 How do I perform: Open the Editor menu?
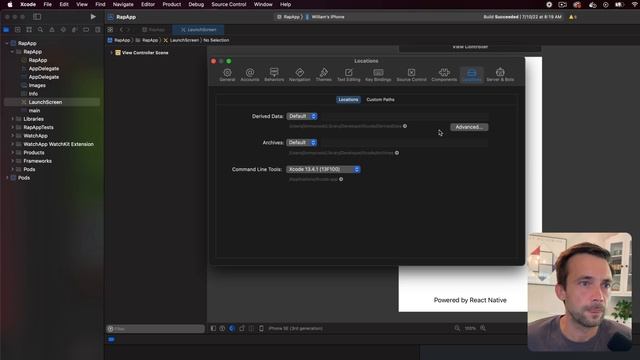click(148, 4)
